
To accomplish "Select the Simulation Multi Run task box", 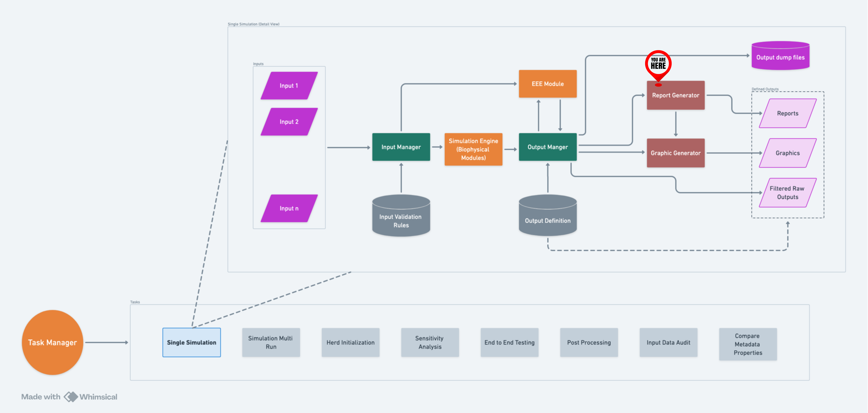I will (x=271, y=342).
